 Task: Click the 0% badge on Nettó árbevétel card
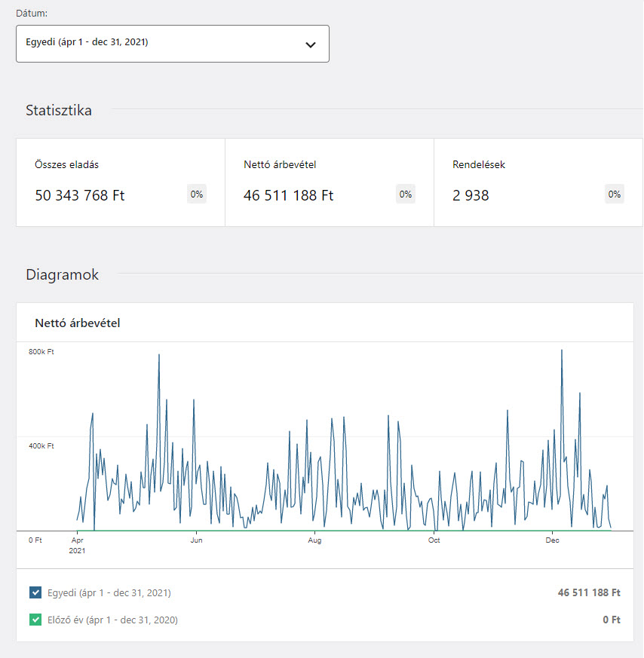point(406,194)
